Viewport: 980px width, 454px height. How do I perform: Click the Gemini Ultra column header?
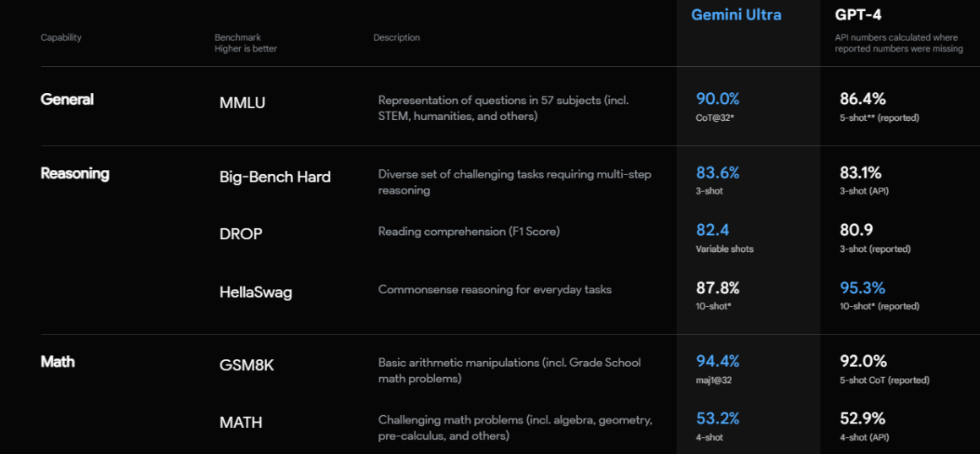pos(736,14)
